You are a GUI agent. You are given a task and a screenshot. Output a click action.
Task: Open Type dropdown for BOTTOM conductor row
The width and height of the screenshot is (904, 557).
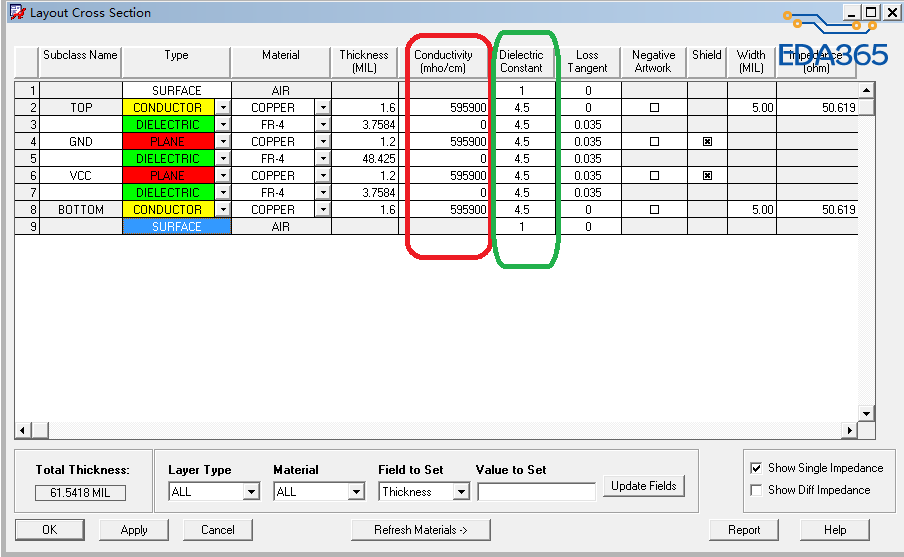tap(223, 210)
